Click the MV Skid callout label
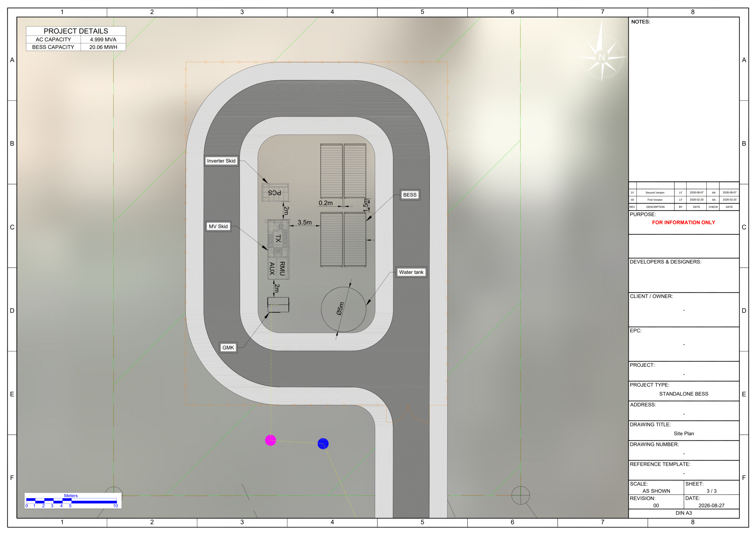Viewport: 756px width, 535px height. coord(218,226)
